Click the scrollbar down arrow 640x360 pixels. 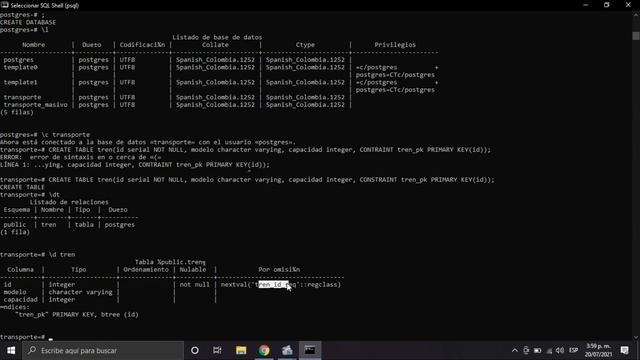(x=636, y=337)
